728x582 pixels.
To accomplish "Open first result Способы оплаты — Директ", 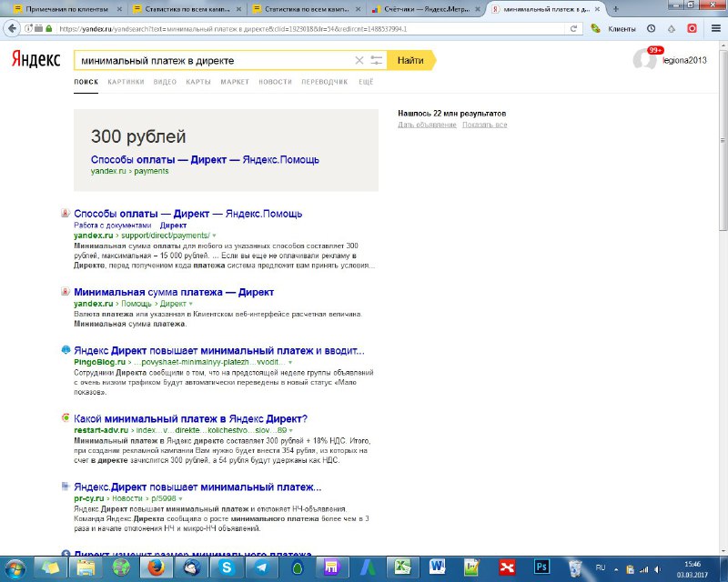I will (x=188, y=214).
